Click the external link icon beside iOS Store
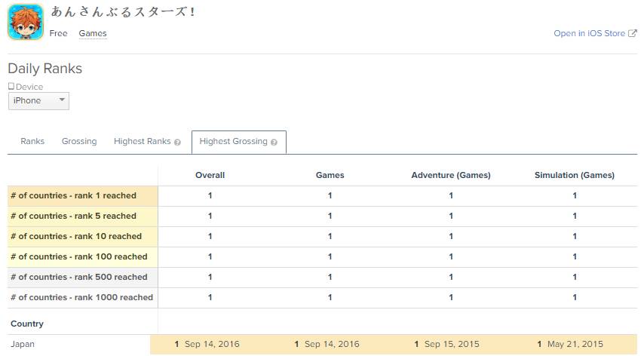The image size is (644, 356). [632, 34]
